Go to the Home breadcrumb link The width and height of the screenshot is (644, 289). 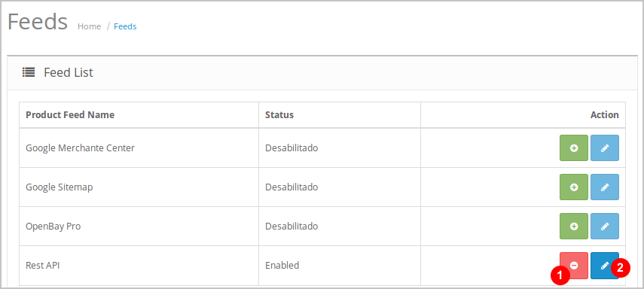coord(89,26)
